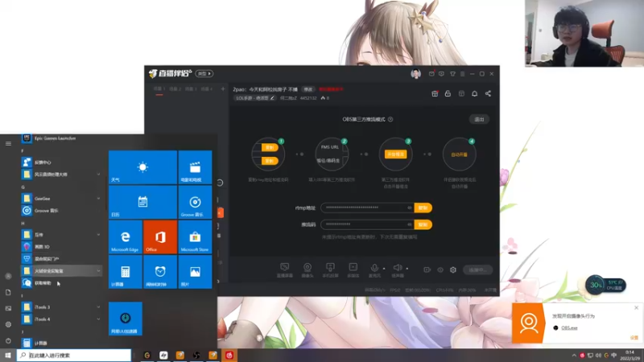Viewport: 644px width, 362px height.
Task: Launch the orange Office tile
Action: coord(160,237)
